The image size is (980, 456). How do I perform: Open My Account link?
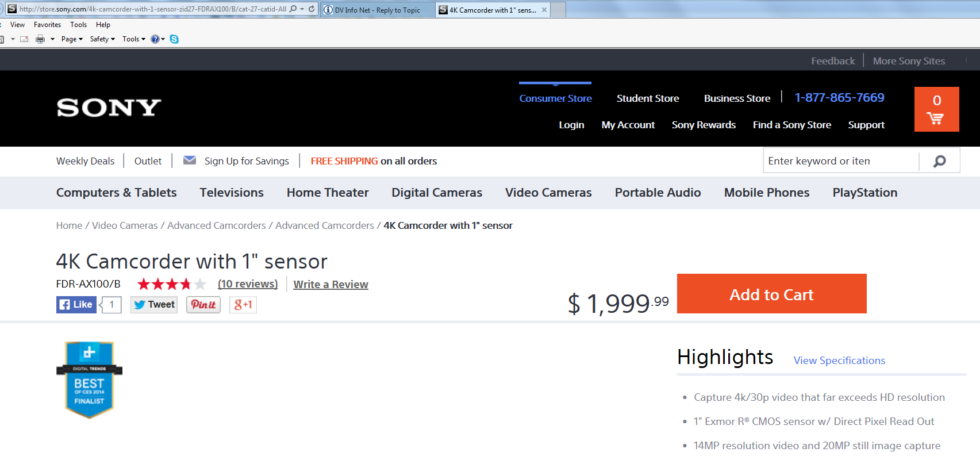click(x=628, y=125)
